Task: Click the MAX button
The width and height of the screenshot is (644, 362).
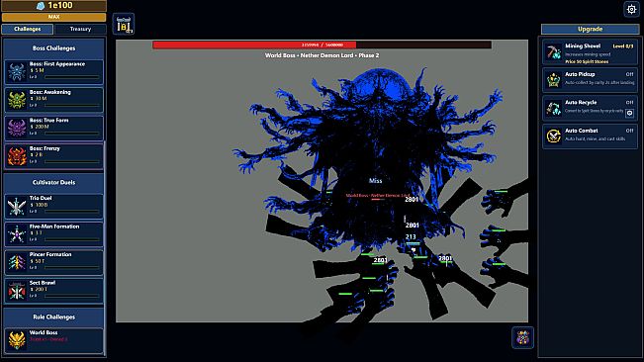Action: tap(53, 17)
